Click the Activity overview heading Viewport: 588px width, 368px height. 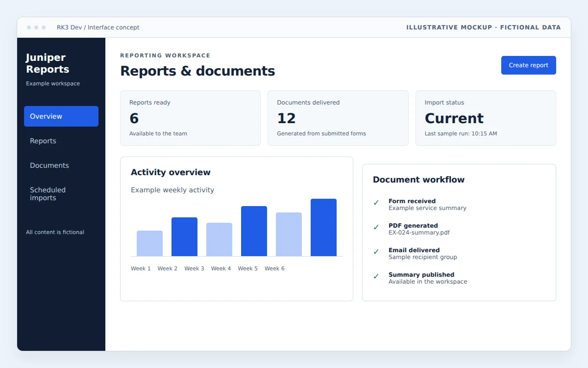[171, 172]
